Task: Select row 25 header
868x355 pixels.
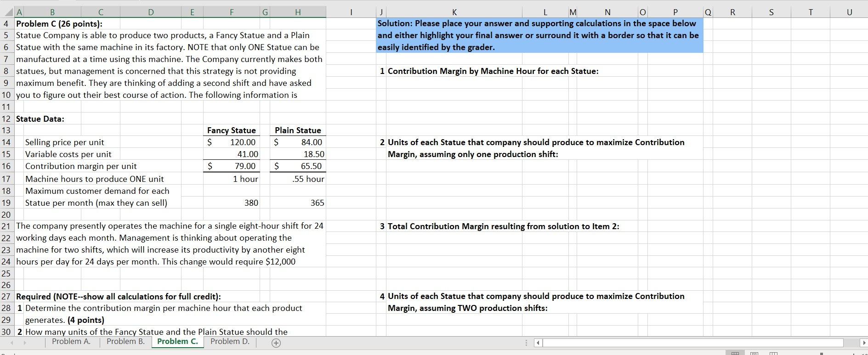Action: [6, 273]
